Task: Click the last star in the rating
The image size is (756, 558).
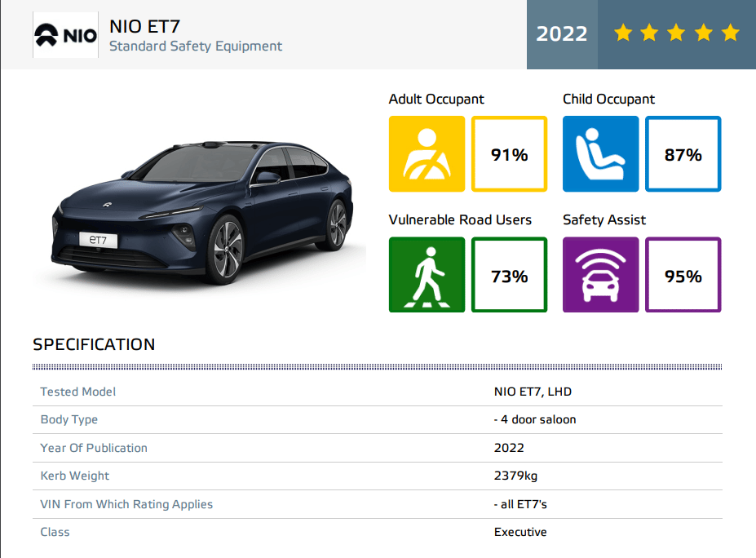Action: pos(729,33)
